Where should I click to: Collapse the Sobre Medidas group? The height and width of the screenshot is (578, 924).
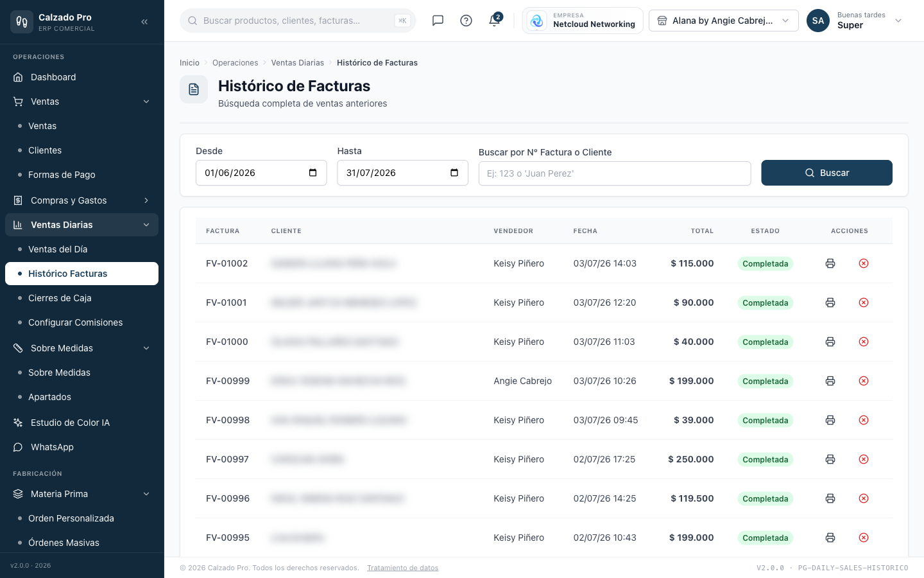click(81, 348)
